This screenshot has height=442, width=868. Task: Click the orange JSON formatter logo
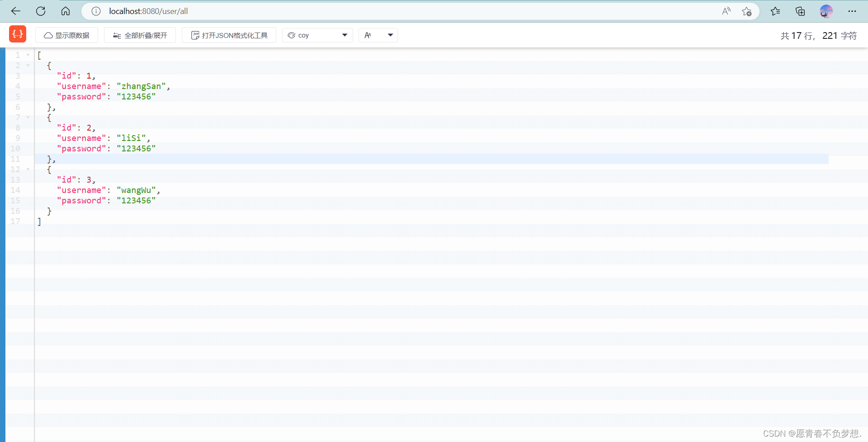pos(18,34)
